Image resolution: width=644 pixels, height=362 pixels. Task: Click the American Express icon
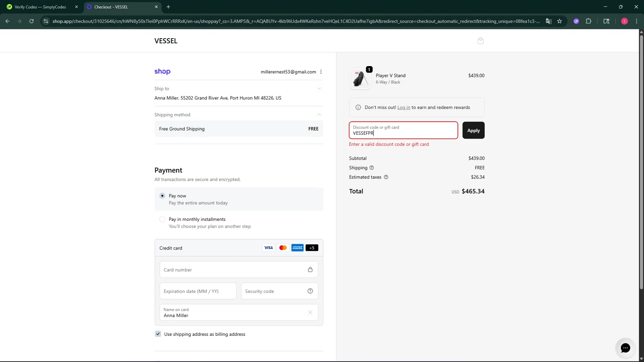[x=298, y=247]
